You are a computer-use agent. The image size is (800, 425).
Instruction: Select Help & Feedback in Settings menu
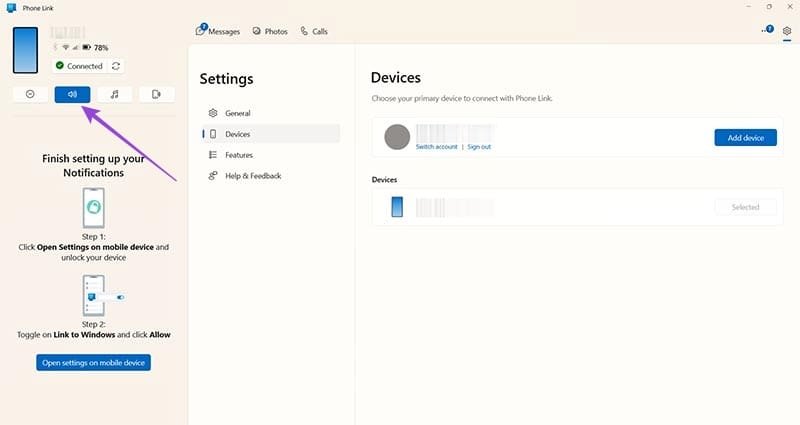click(271, 176)
